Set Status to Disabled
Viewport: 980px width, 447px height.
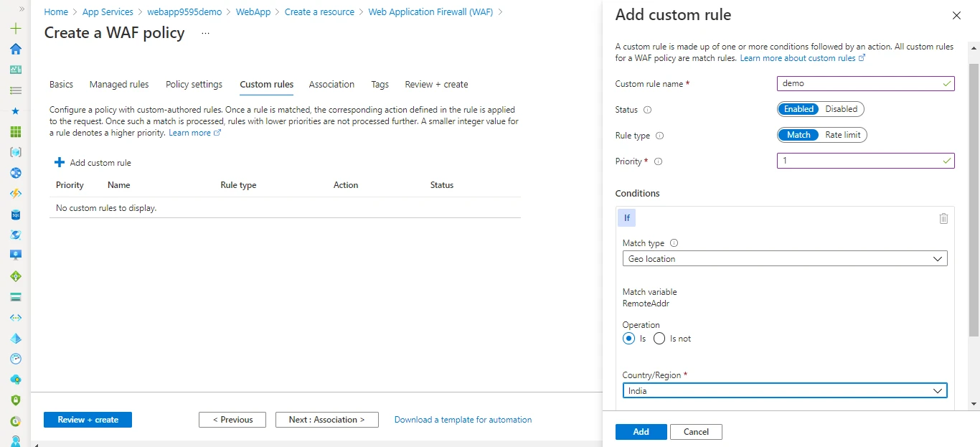pos(841,109)
